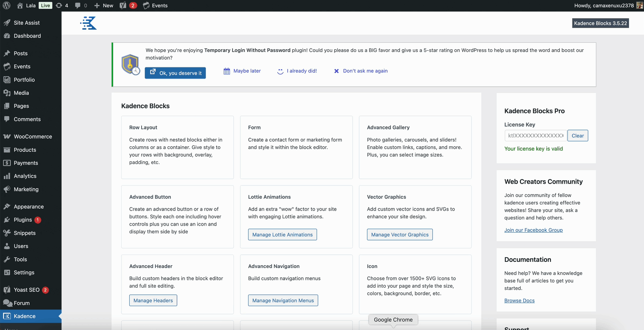This screenshot has width=644, height=330.
Task: Click the Ok, you deserve it button
Action: click(175, 73)
